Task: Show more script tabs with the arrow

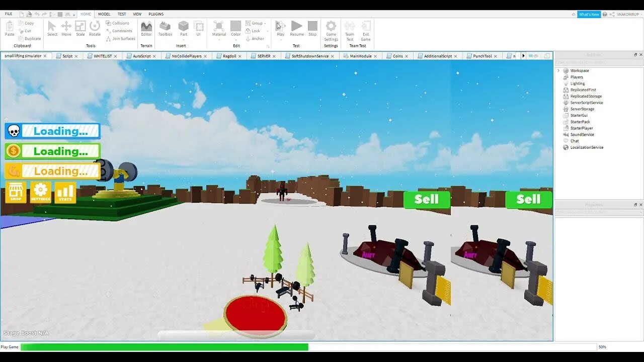Action: tap(523, 56)
